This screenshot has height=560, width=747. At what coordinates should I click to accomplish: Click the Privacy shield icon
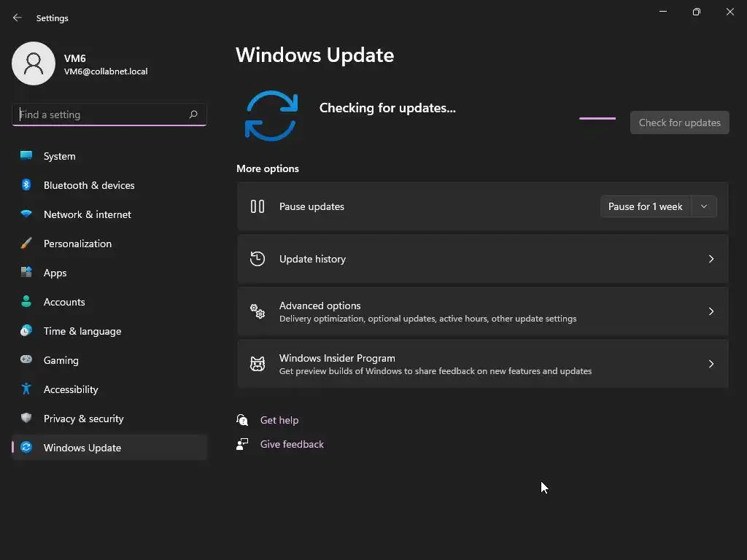(x=26, y=418)
